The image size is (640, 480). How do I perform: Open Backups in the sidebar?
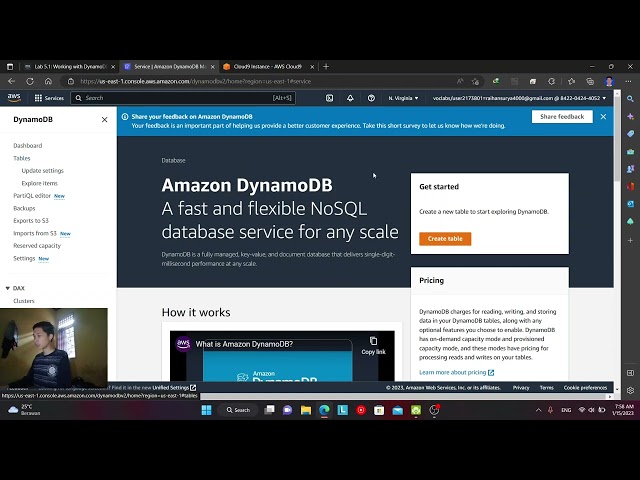24,208
